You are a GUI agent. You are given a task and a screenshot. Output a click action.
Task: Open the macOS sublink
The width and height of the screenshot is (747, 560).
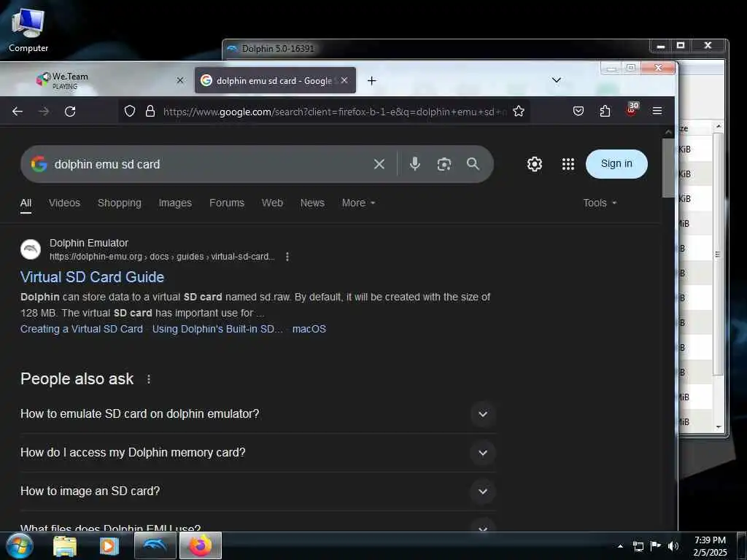point(309,329)
